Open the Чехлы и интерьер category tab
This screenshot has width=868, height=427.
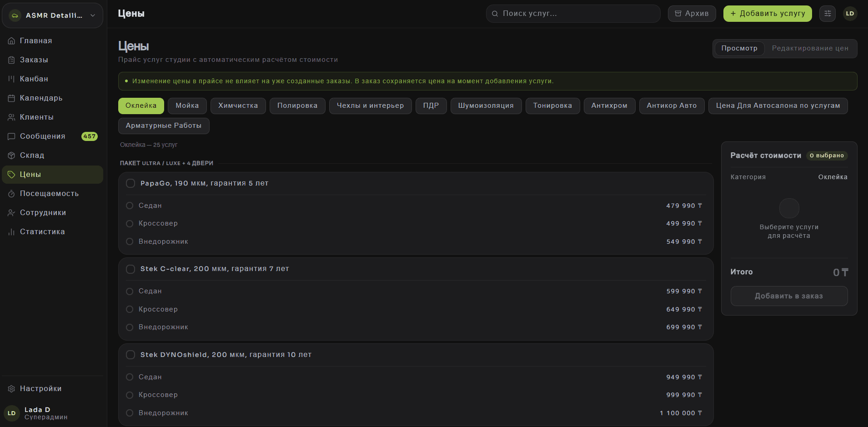click(x=371, y=106)
